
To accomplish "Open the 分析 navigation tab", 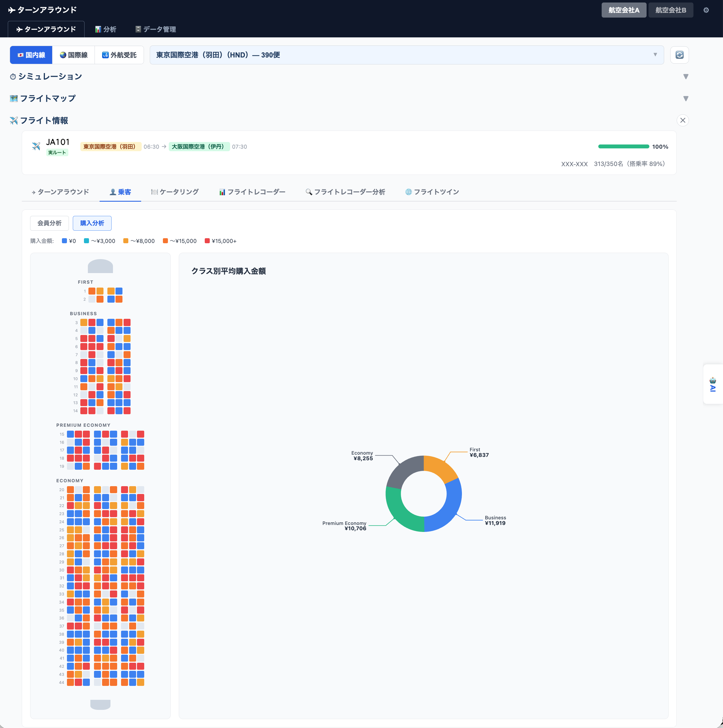I will point(105,29).
